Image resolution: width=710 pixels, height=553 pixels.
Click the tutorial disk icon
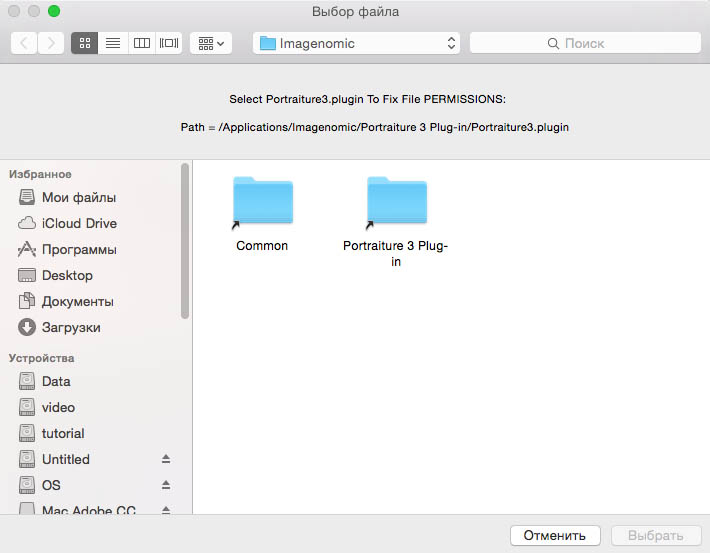(27, 433)
